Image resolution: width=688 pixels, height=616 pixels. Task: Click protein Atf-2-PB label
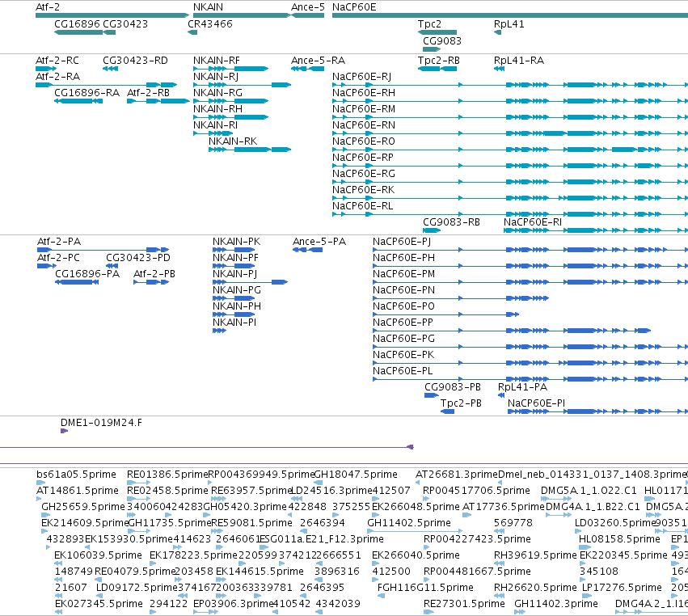154,274
